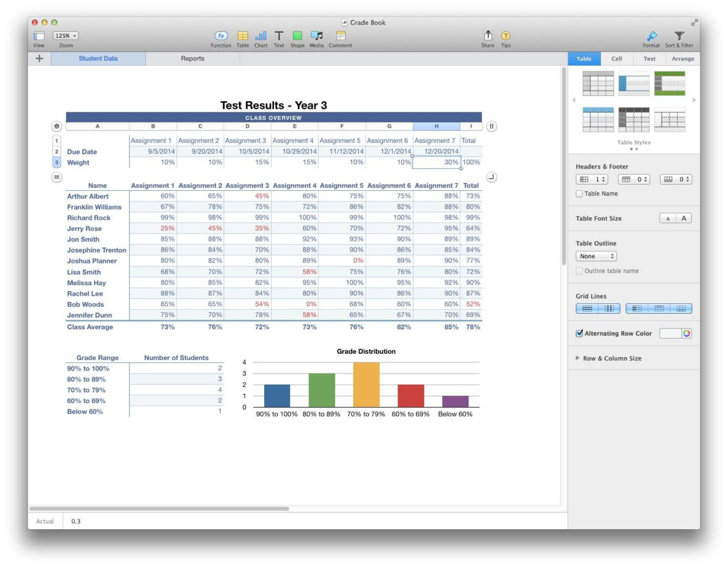Enable Alternating Row Color
The height and width of the screenshot is (568, 728).
point(579,333)
